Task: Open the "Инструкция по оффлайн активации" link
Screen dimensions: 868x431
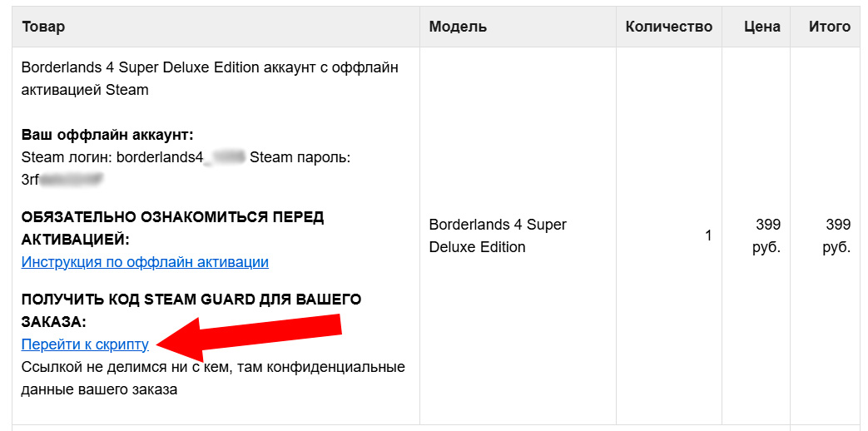Action: tap(145, 262)
